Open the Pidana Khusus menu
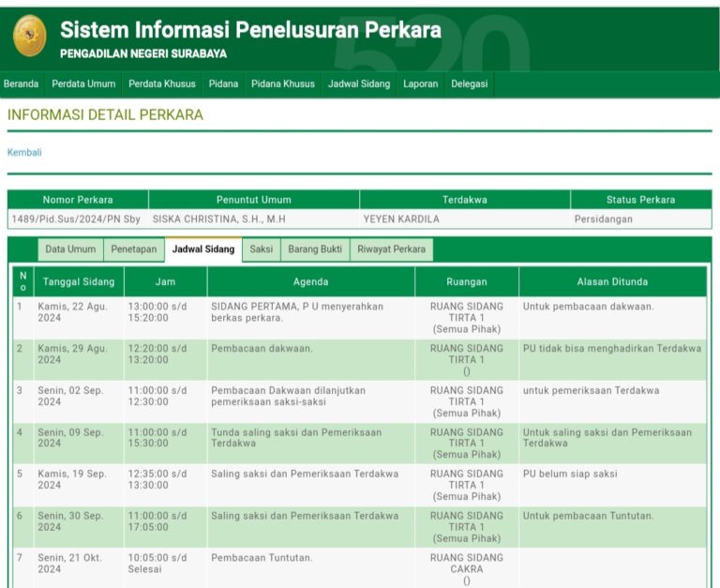The width and height of the screenshot is (720, 588). tap(283, 84)
